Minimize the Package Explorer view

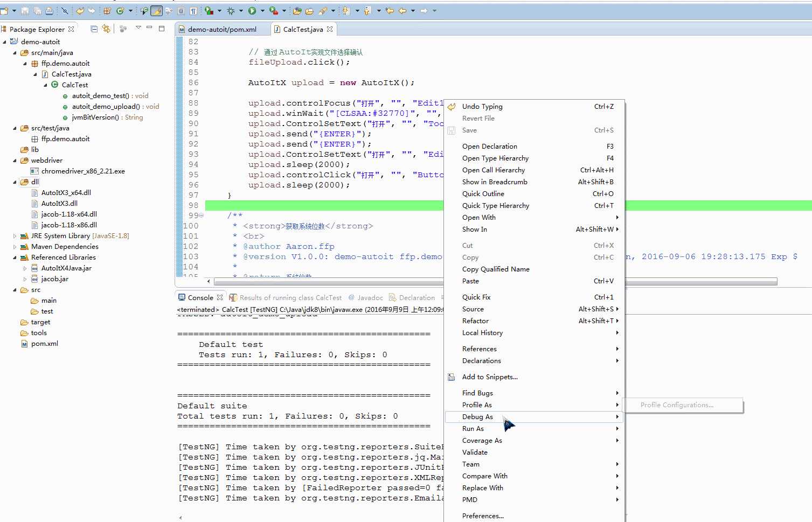[150, 27]
